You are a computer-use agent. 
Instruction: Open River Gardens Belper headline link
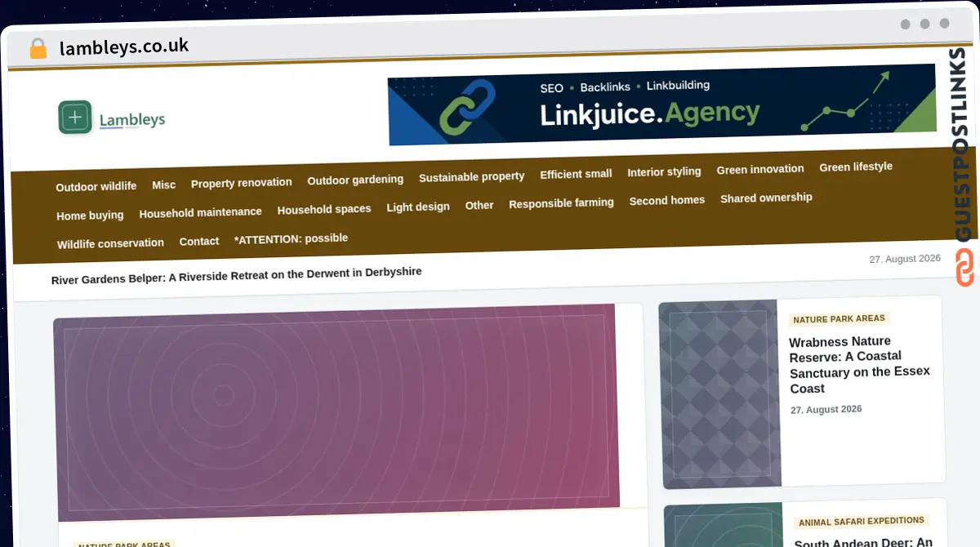(237, 275)
